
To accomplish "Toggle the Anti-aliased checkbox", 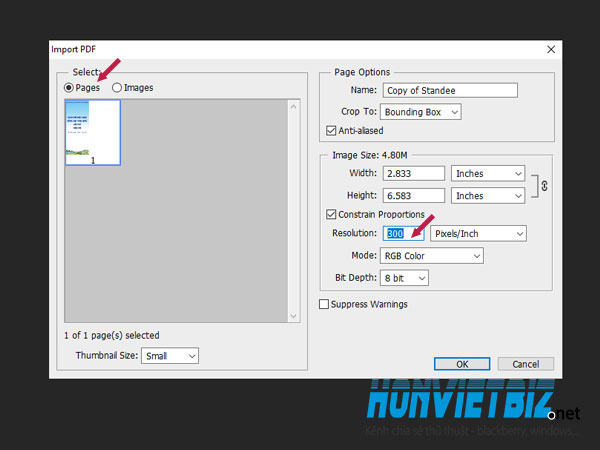I will pyautogui.click(x=331, y=130).
